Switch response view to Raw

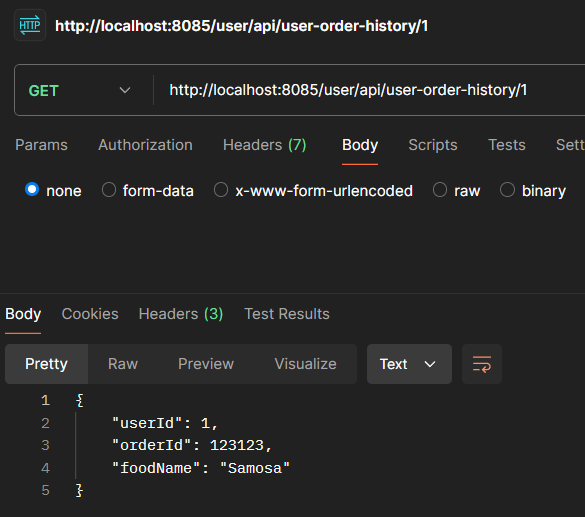(x=123, y=364)
